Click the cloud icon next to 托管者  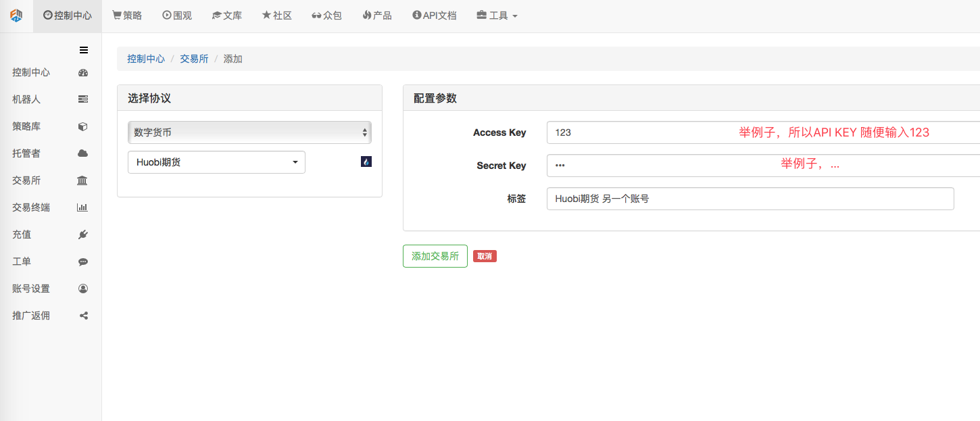[83, 153]
